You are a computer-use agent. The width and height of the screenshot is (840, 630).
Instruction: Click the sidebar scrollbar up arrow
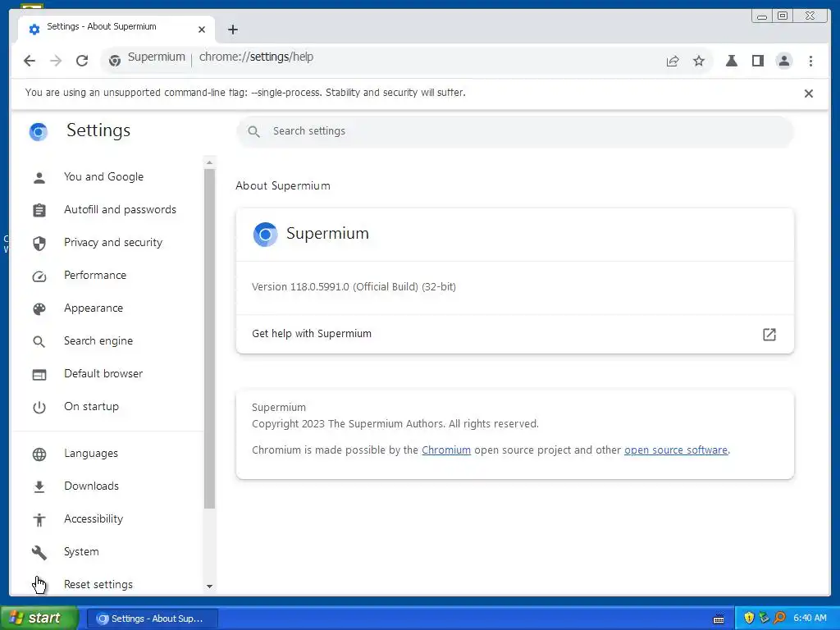(x=209, y=162)
